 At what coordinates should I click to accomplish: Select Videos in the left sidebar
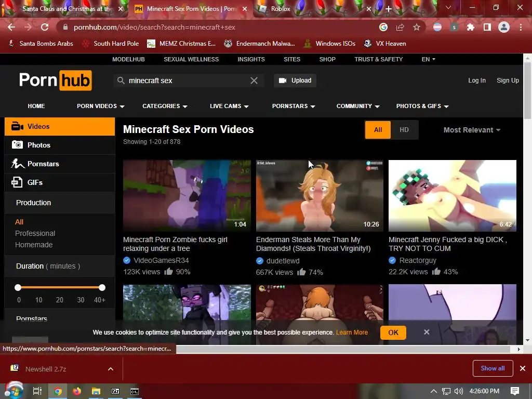point(60,127)
